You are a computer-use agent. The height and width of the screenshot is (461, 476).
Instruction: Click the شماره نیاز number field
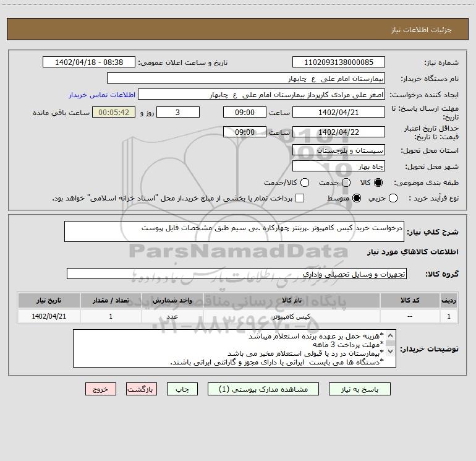coord(339,62)
